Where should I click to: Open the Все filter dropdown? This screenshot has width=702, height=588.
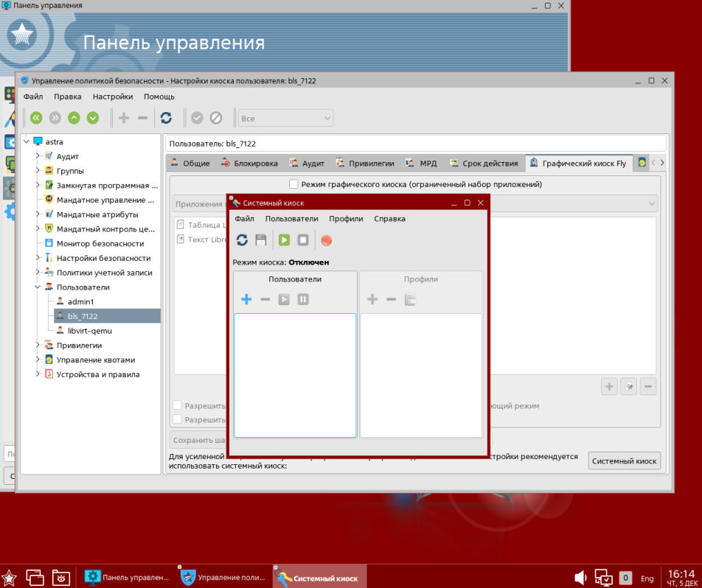[x=285, y=119]
